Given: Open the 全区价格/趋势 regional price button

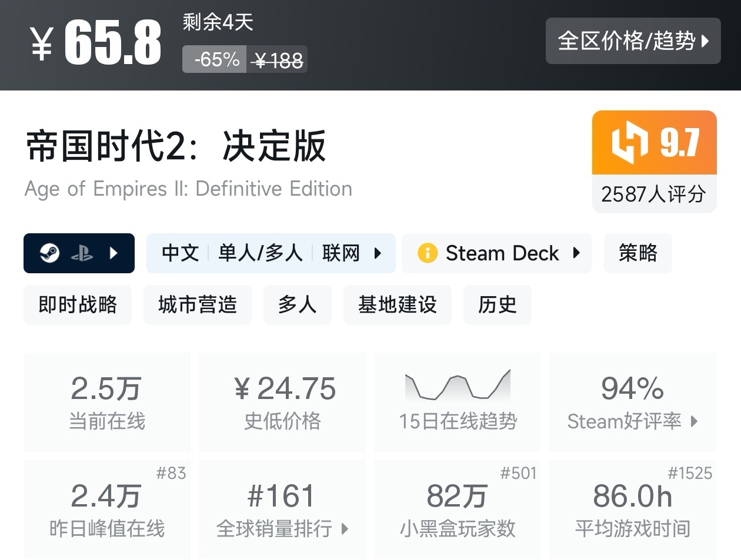Looking at the screenshot, I should click(x=633, y=41).
